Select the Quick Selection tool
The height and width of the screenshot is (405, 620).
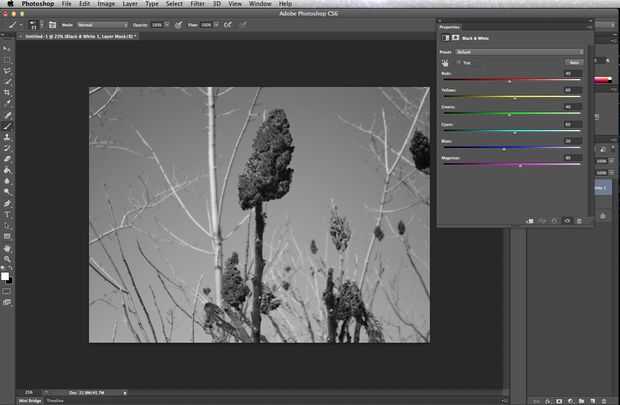7,82
